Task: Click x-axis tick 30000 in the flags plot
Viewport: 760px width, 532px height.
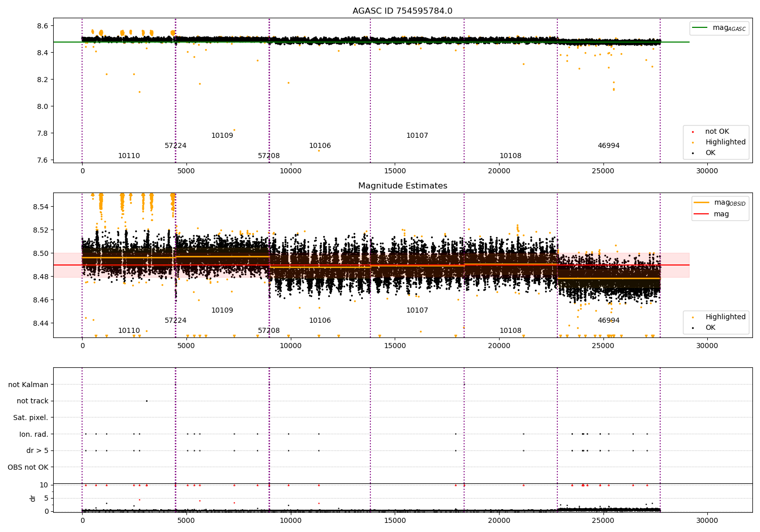Action: click(707, 520)
